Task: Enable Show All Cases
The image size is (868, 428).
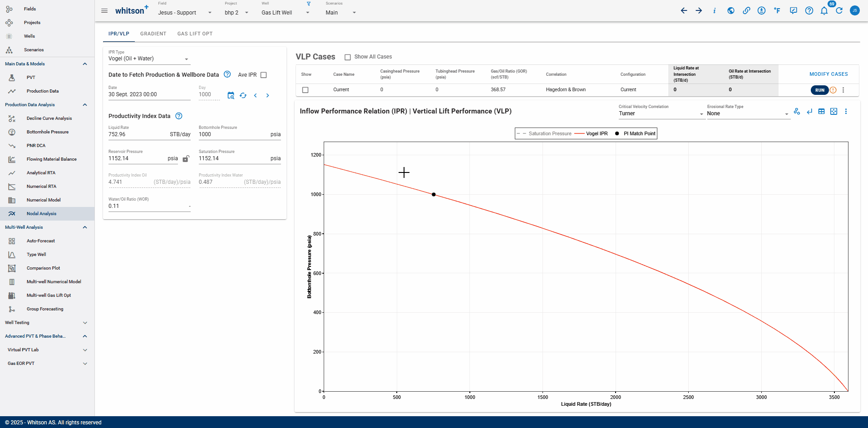Action: tap(348, 57)
